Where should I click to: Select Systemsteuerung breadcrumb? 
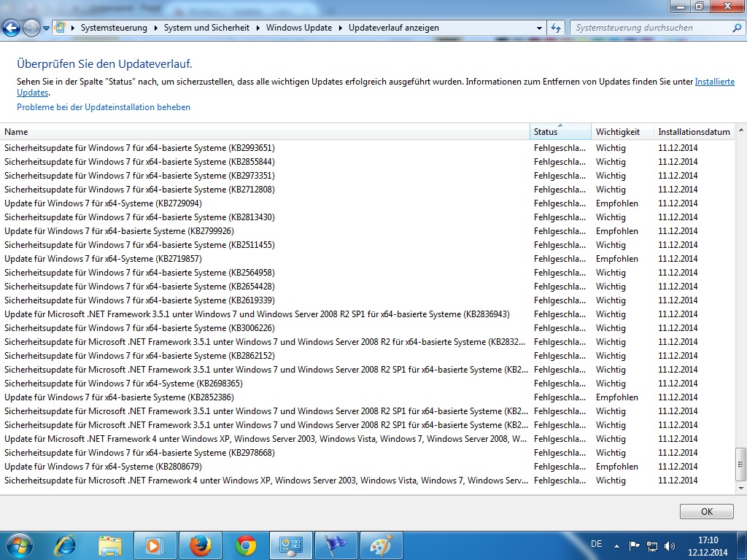(x=114, y=28)
